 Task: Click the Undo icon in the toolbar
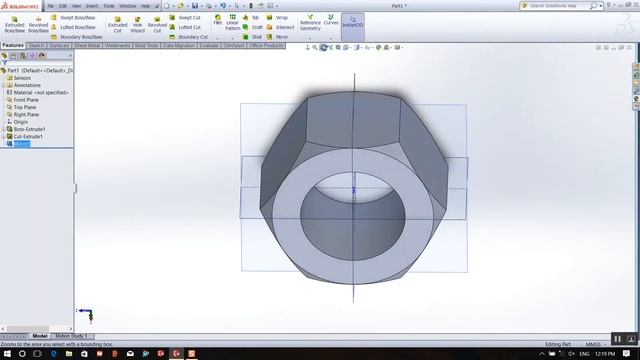pyautogui.click(x=223, y=6)
